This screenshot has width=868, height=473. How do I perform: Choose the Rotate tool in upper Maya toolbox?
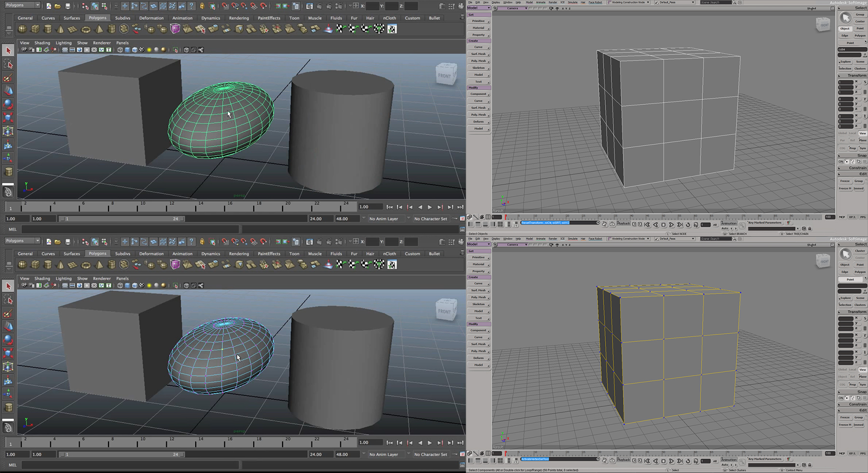8,104
